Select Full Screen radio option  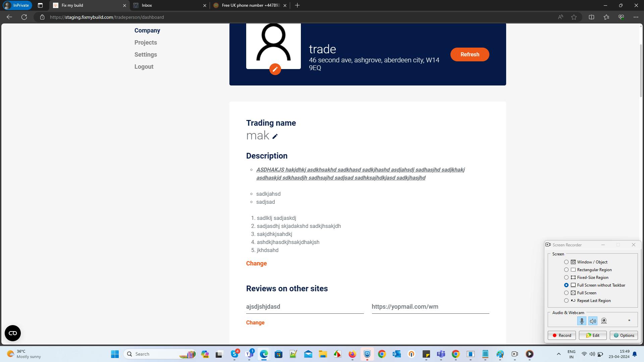coord(567,293)
